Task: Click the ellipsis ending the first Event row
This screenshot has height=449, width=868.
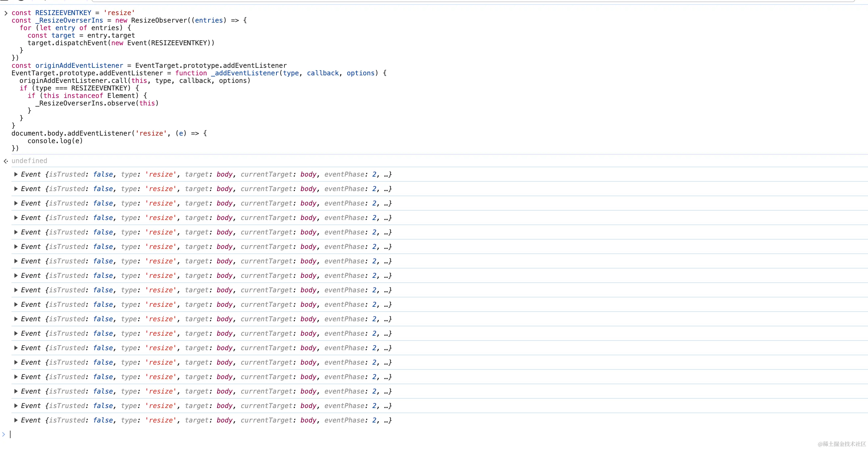Action: click(x=386, y=174)
